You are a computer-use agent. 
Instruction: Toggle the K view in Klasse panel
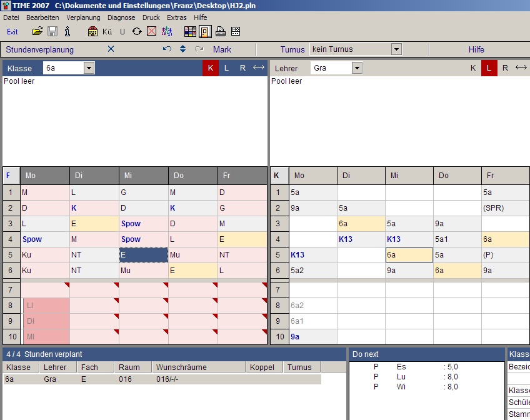pos(210,68)
